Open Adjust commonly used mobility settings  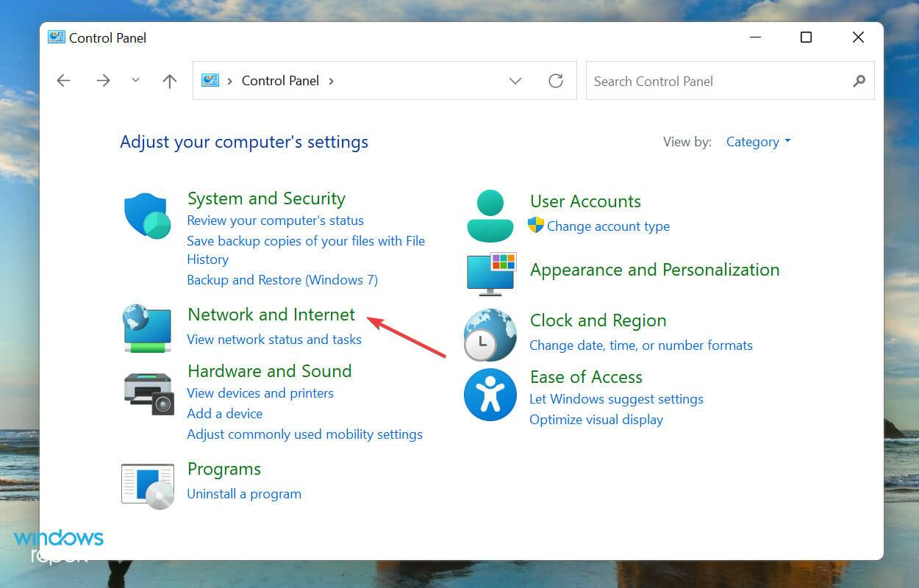(305, 434)
